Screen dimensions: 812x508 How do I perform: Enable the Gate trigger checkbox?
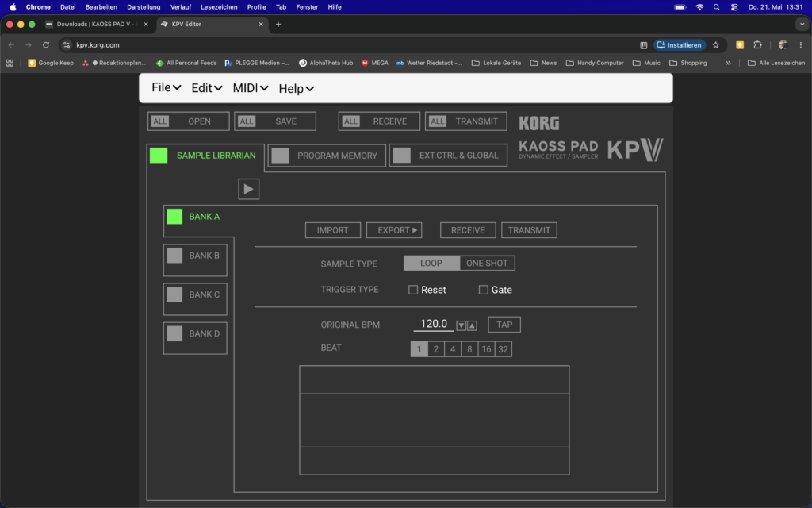483,290
